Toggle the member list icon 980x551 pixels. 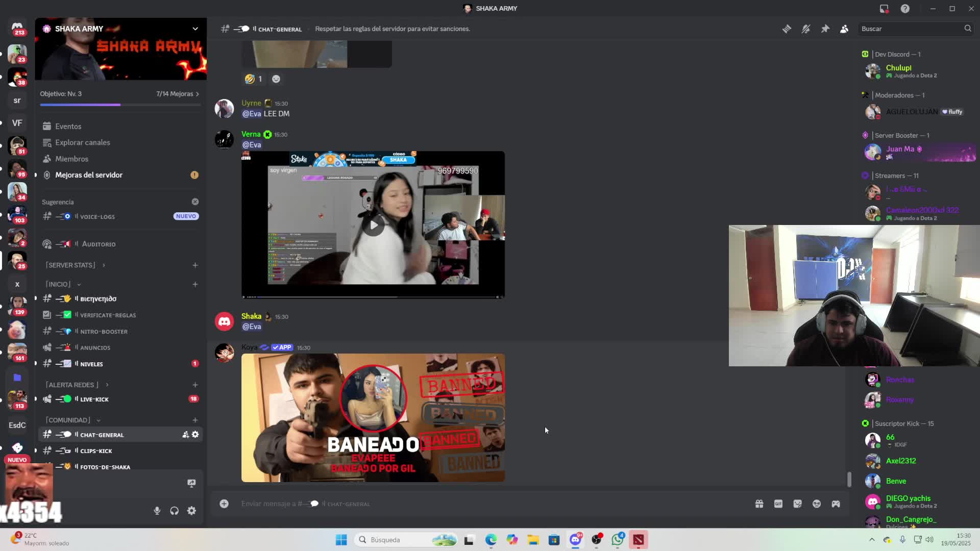844,29
